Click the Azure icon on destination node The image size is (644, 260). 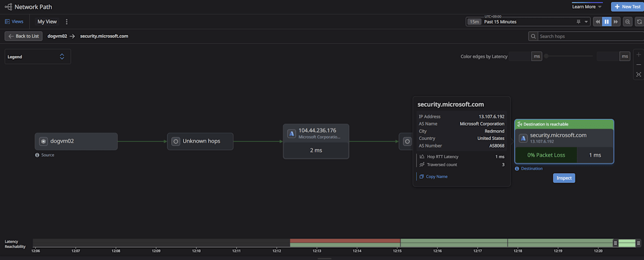[523, 138]
